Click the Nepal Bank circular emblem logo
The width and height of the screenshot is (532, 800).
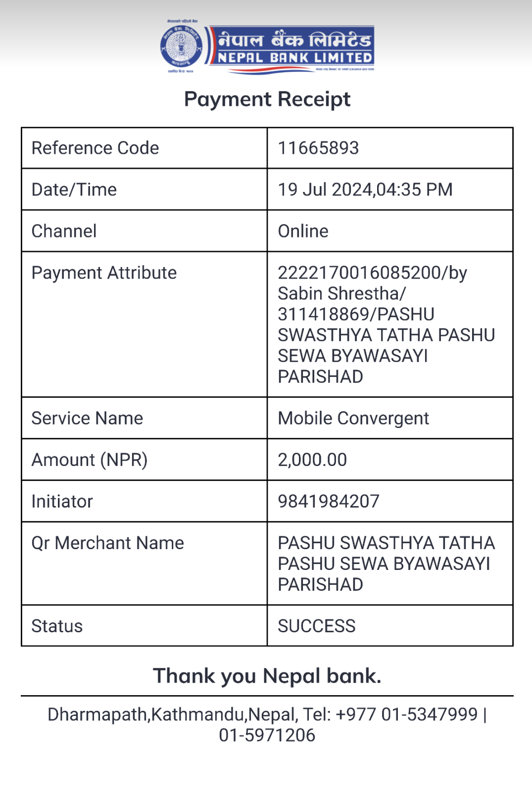(181, 47)
